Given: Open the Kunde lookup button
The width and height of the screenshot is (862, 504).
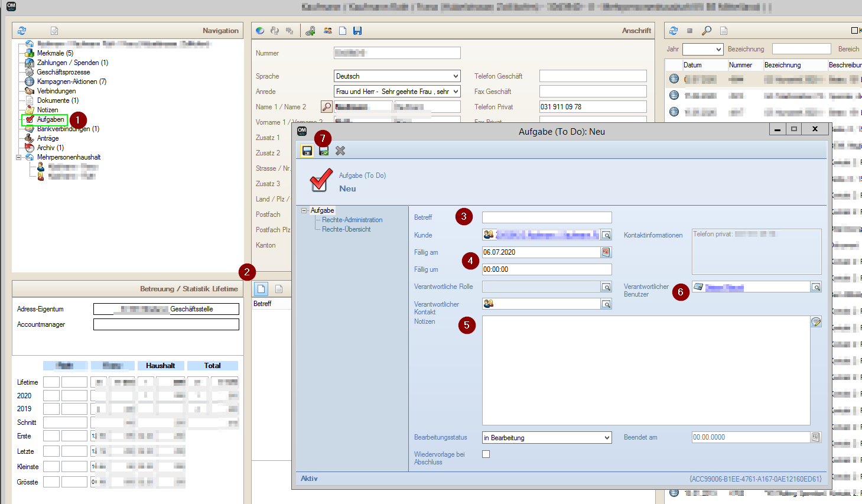Looking at the screenshot, I should click(606, 235).
